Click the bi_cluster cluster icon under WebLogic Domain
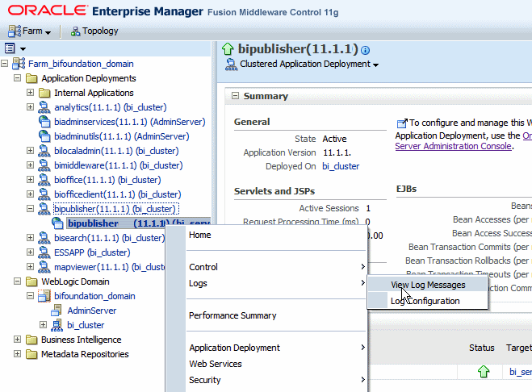The image size is (532, 392). (57, 325)
